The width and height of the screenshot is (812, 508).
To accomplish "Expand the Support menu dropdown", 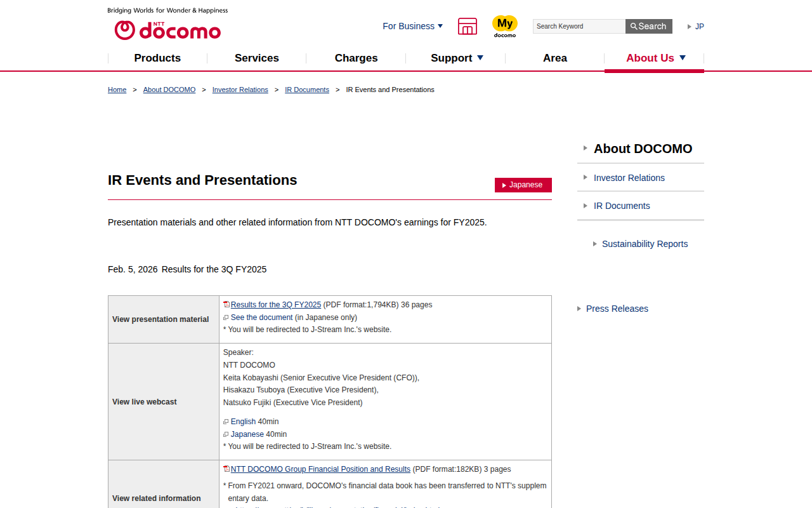I will 457,58.
